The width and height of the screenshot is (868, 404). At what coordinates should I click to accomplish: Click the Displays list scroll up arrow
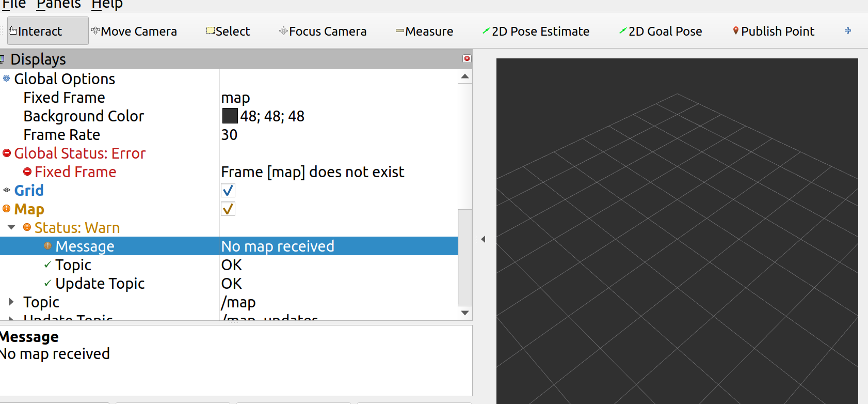click(465, 76)
